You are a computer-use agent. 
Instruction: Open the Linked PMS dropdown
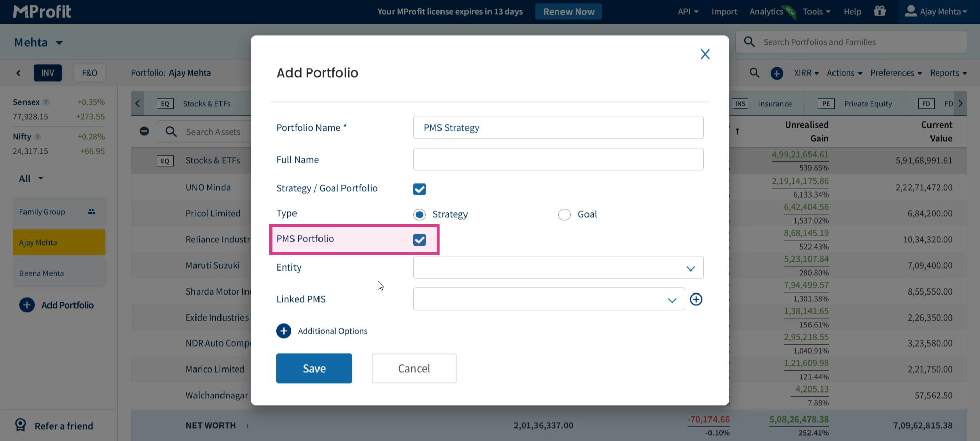pyautogui.click(x=549, y=299)
